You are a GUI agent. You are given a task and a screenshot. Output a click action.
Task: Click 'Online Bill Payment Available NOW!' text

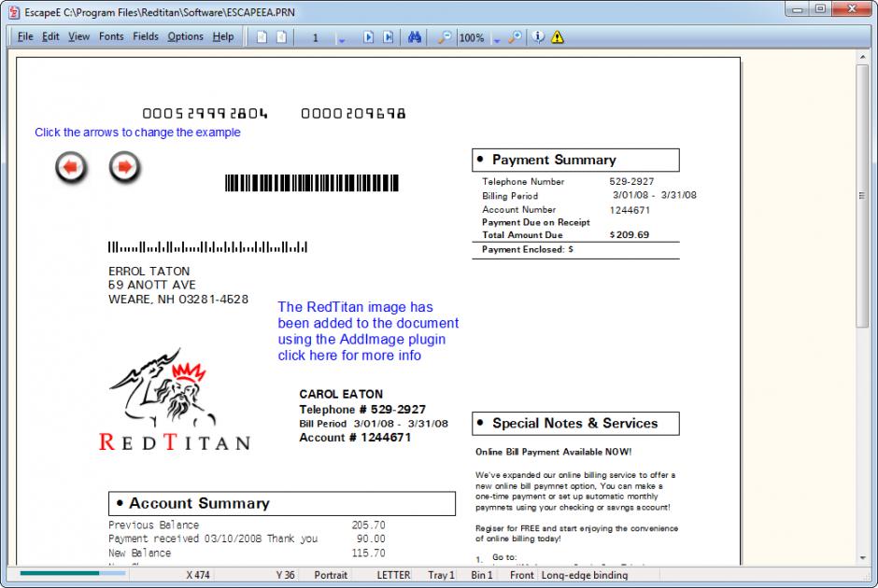pyautogui.click(x=553, y=452)
